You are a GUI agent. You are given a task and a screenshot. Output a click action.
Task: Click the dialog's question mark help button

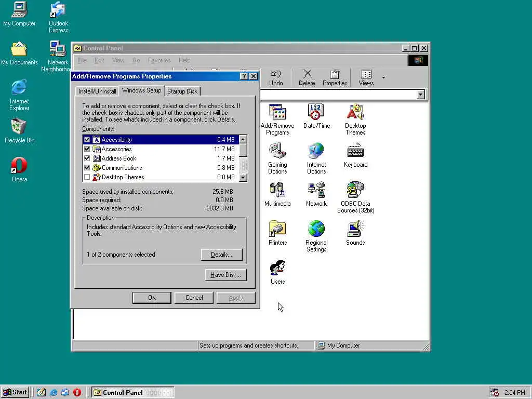coord(244,76)
